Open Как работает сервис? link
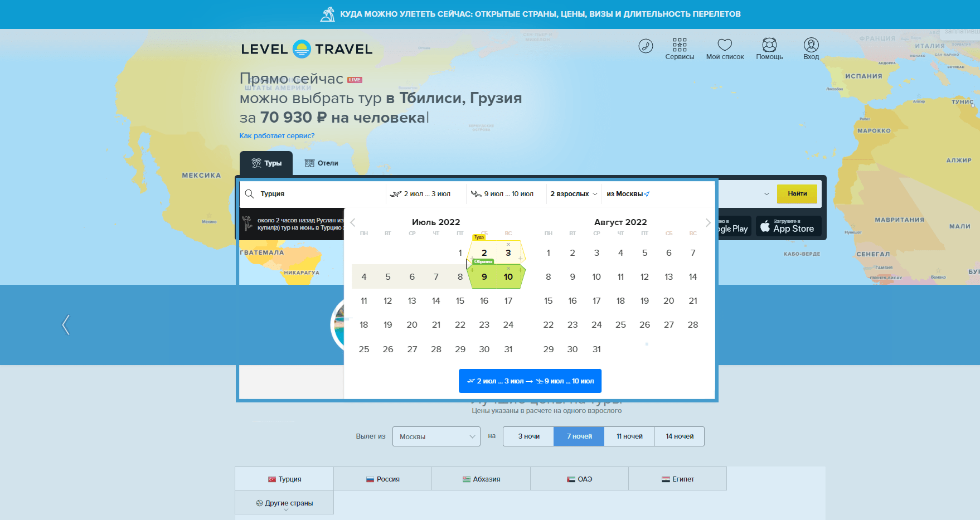 click(x=277, y=136)
